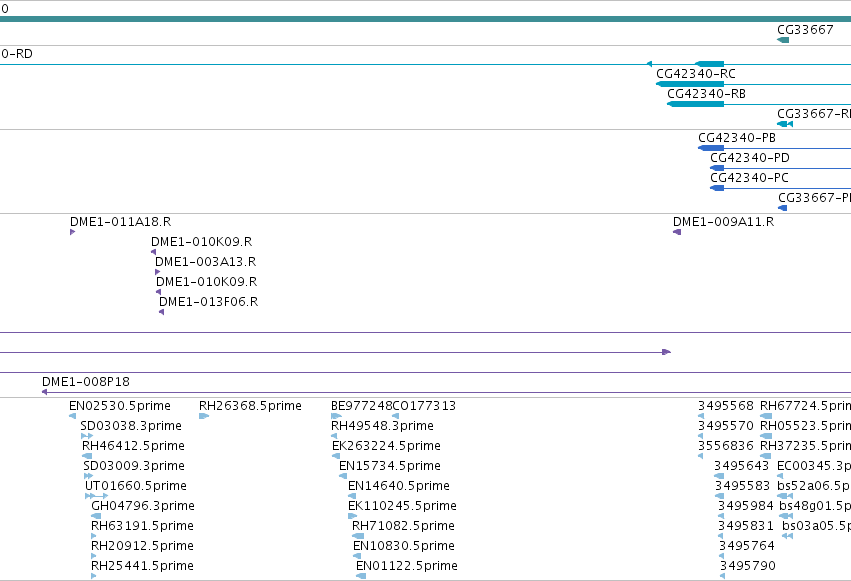The height and width of the screenshot is (581, 851).
Task: Click the DME1-003A13.R feature
Action: 205,262
